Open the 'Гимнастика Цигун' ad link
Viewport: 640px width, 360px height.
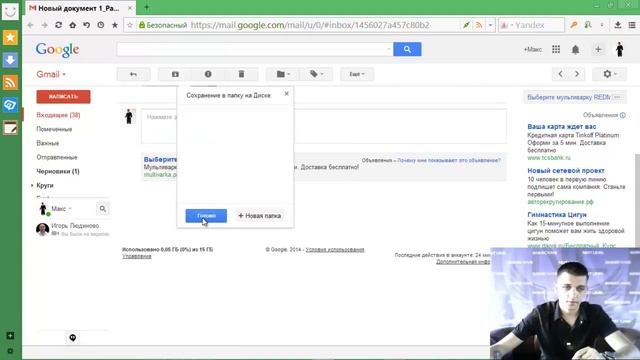tap(557, 214)
